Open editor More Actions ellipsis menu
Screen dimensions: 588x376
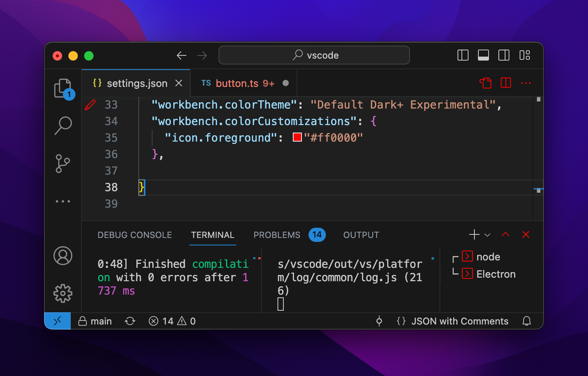(x=526, y=83)
